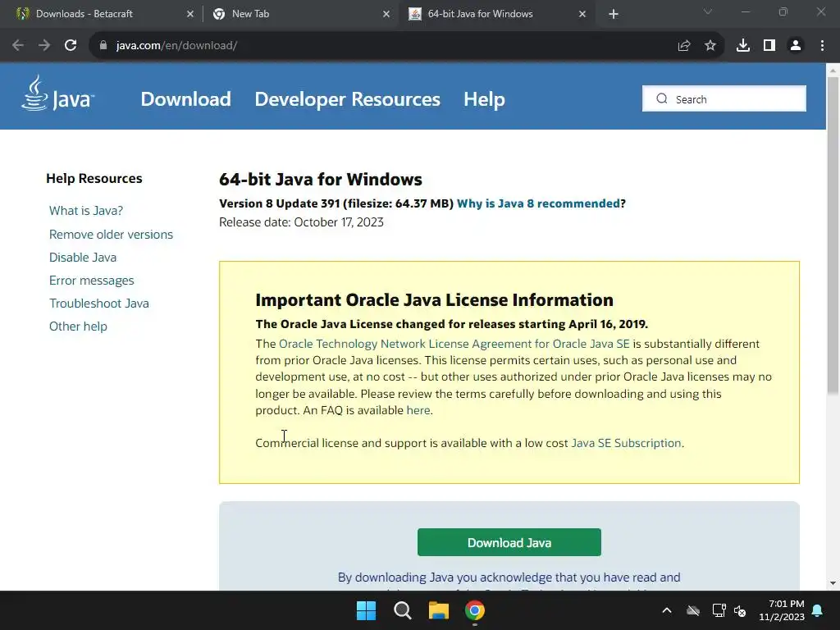Viewport: 840px width, 630px height.
Task: Open the Chrome profile avatar icon
Action: [x=796, y=46]
